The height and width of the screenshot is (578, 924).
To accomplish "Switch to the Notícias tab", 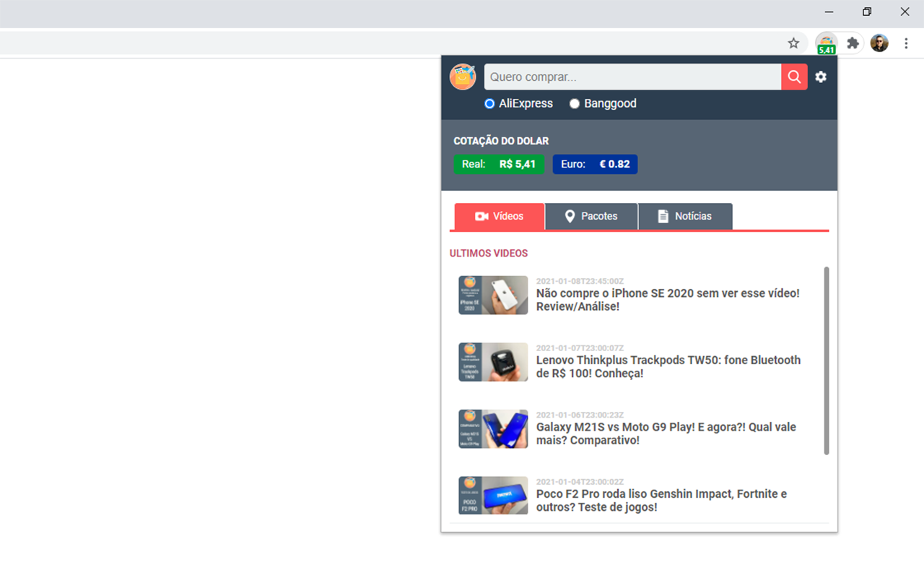I will pyautogui.click(x=685, y=216).
